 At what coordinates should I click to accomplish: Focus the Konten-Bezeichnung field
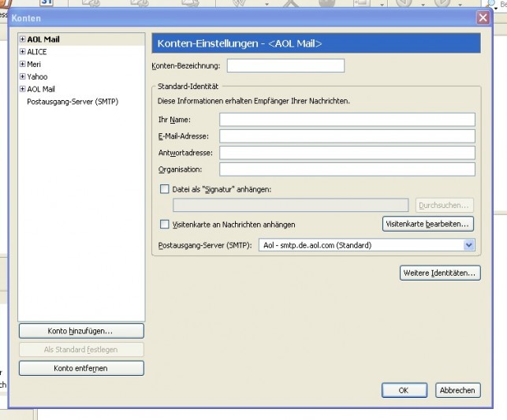click(x=285, y=65)
